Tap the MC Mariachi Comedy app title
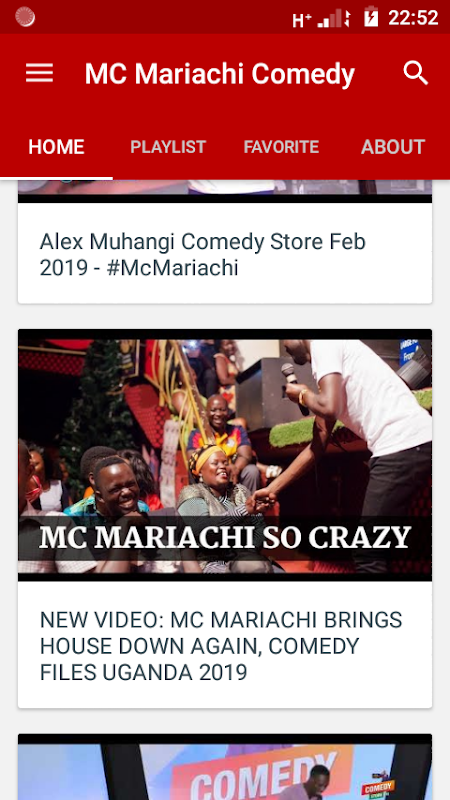Viewport: 450px width, 800px height. (x=219, y=74)
